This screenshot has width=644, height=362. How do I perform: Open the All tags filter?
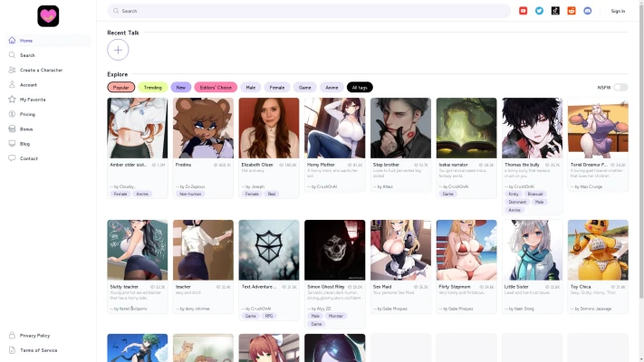coord(360,88)
